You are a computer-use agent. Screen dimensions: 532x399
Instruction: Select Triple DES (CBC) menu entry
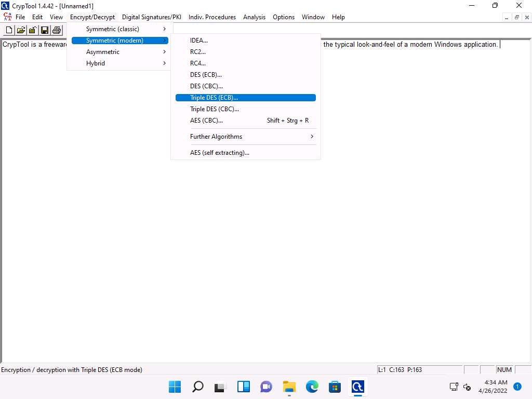pos(215,109)
